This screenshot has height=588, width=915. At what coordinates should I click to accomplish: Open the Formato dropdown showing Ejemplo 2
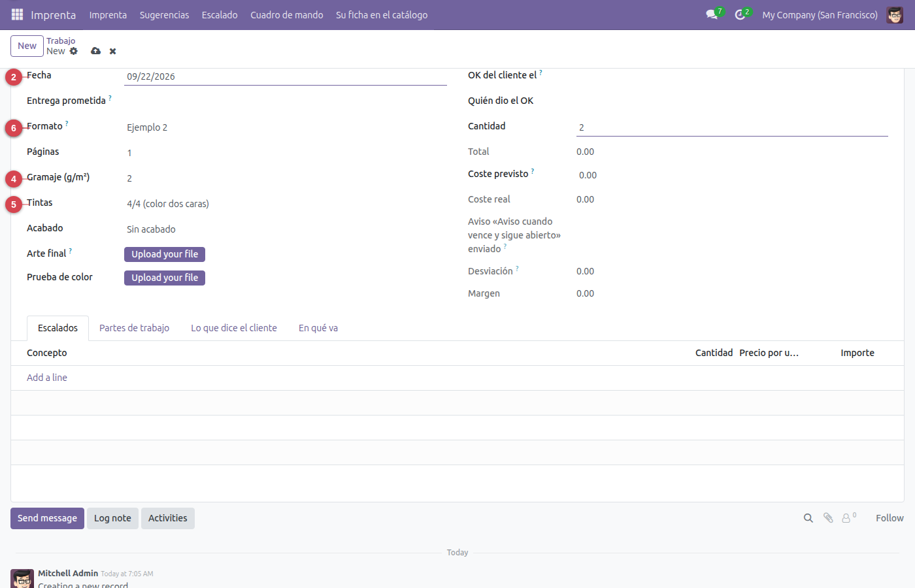286,127
